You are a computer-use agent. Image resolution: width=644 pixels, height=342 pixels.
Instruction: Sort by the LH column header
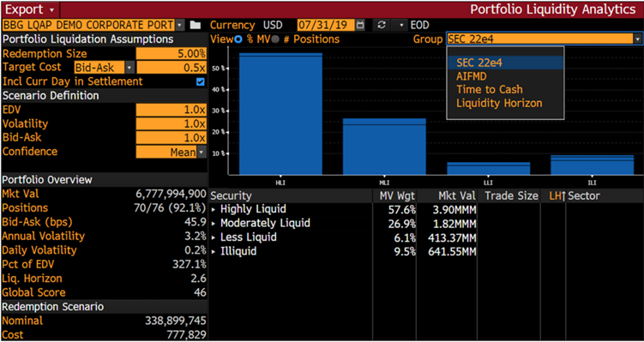(x=553, y=195)
